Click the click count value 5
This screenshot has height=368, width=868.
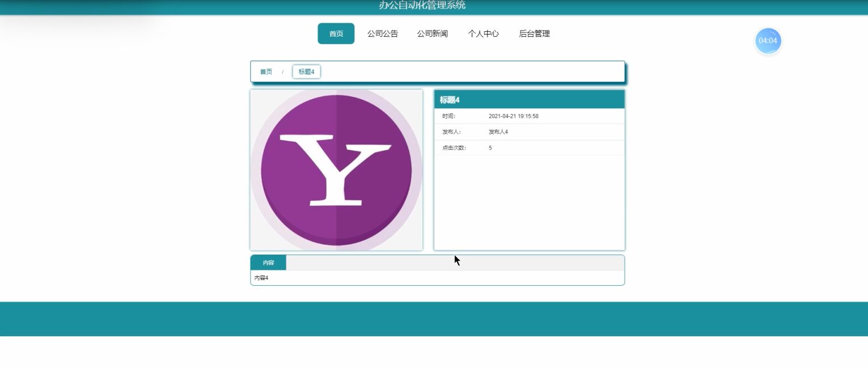[490, 148]
